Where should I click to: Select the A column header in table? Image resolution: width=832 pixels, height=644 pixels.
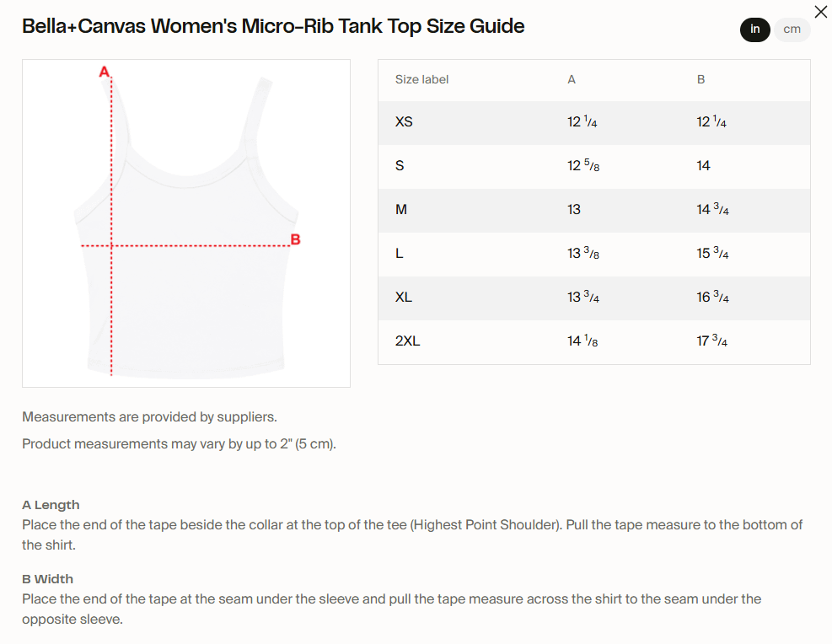(572, 79)
